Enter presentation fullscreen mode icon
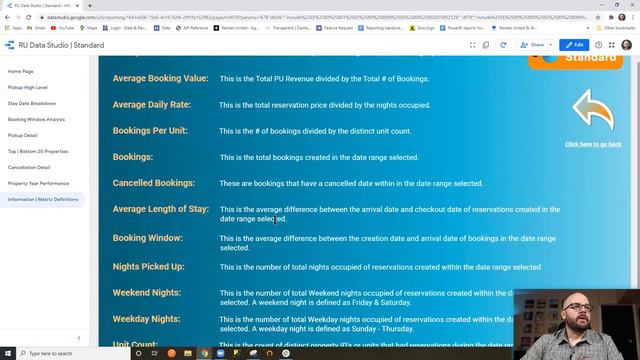Image resolution: width=640 pixels, height=360 pixels. [473, 45]
